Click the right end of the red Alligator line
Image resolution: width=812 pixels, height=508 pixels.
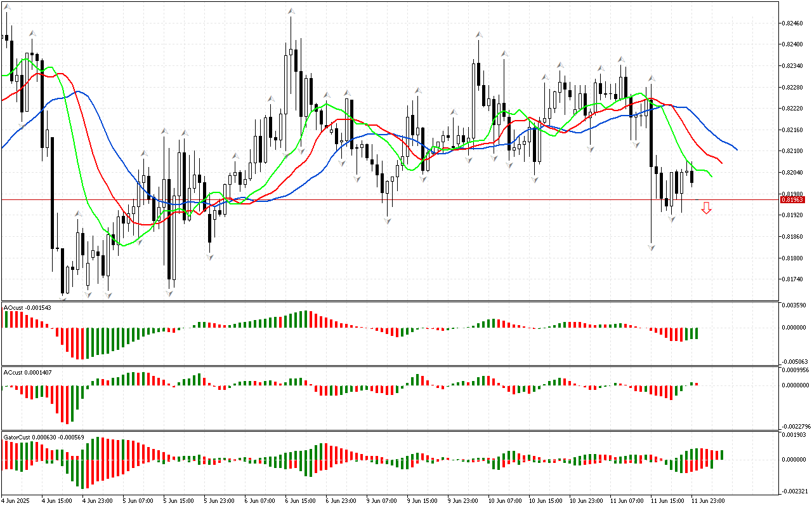(x=721, y=163)
